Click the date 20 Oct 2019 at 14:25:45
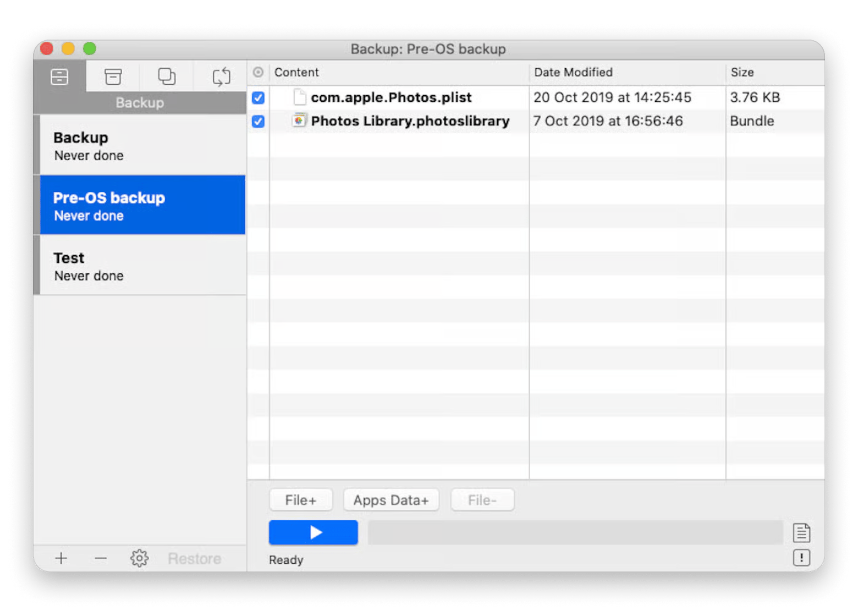The image size is (858, 616). pyautogui.click(x=612, y=97)
